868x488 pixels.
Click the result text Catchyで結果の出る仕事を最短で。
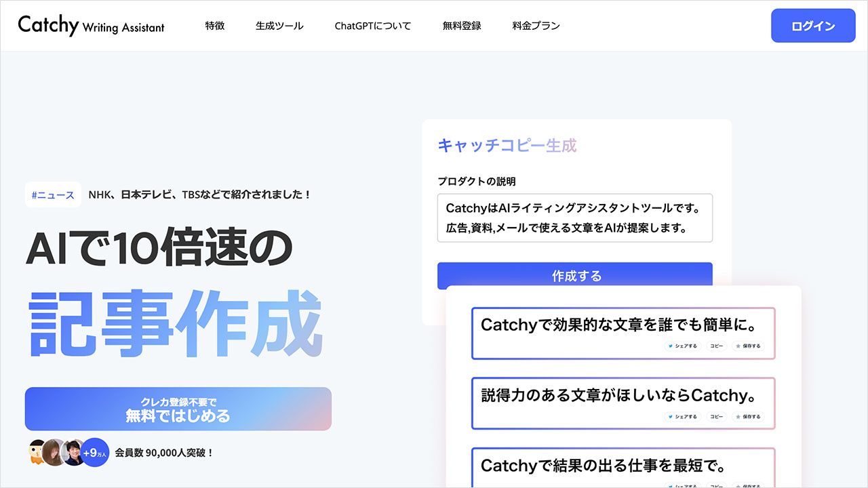click(x=604, y=466)
